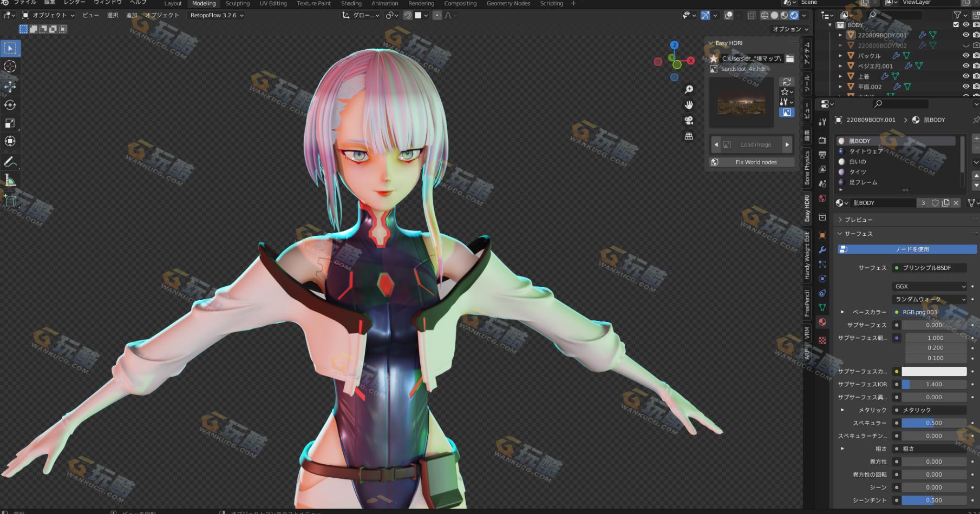Open World properties tab
This screenshot has width=980, height=514.
coord(822,199)
